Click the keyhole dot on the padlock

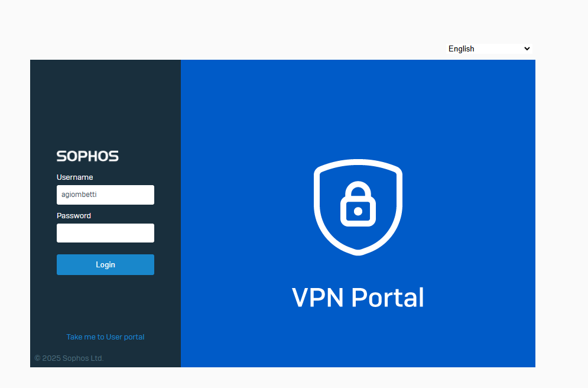click(x=358, y=211)
